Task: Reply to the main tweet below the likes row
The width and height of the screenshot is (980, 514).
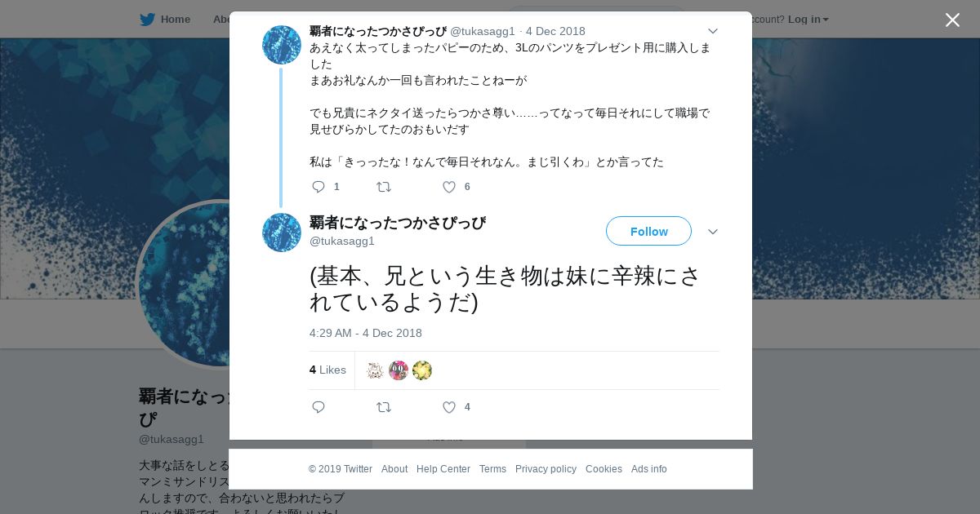Action: [318, 407]
